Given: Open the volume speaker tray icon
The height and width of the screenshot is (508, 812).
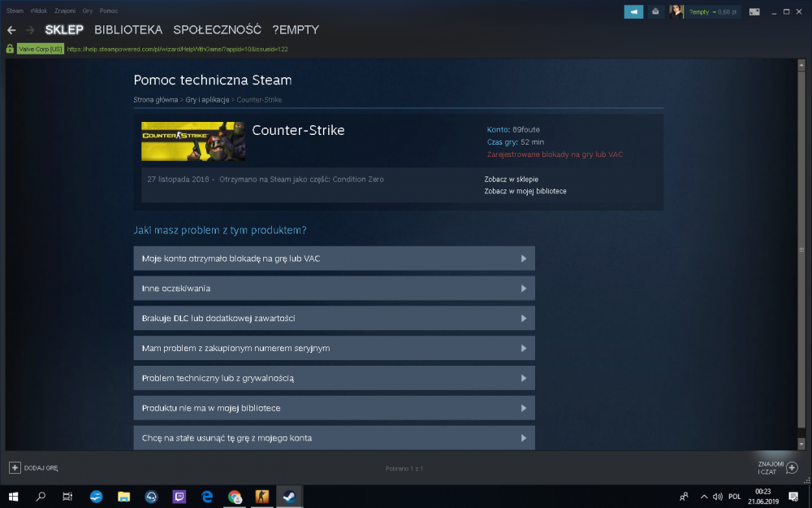Looking at the screenshot, I should [x=717, y=497].
